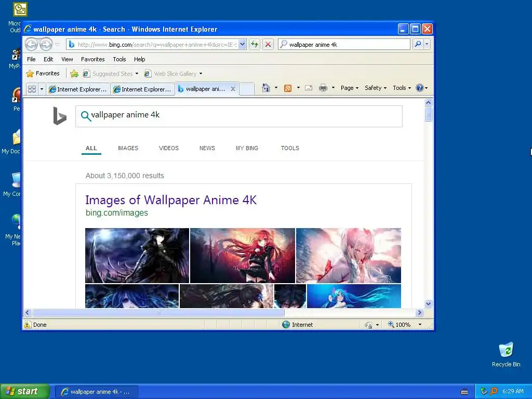Click the blue Help question mark icon
The height and width of the screenshot is (399, 532).
tap(420, 88)
